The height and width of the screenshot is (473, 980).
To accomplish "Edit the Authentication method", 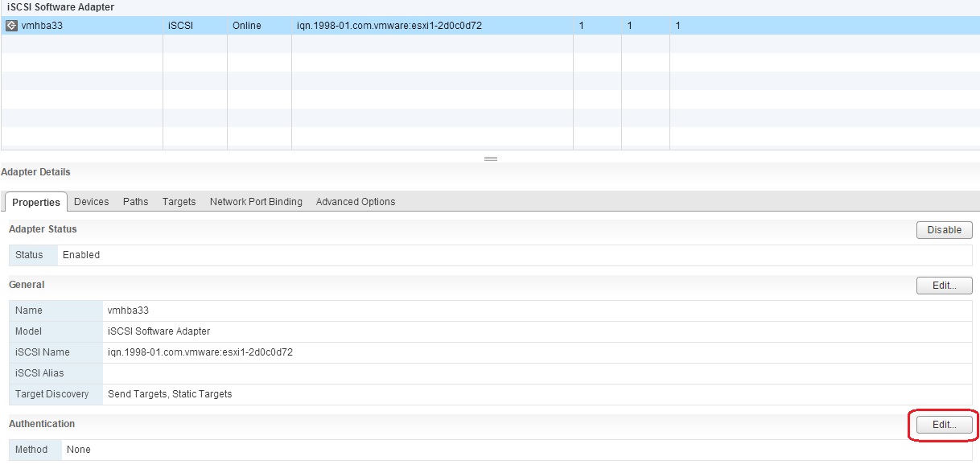I will click(943, 424).
